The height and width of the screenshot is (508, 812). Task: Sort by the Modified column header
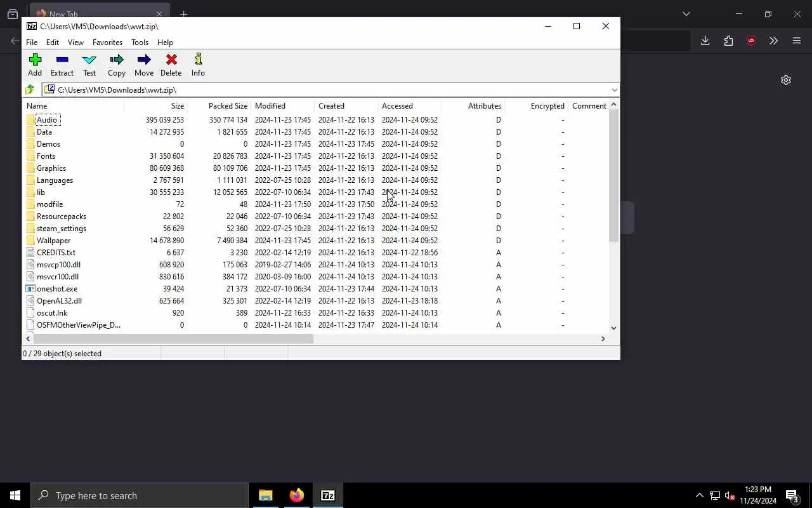click(x=282, y=106)
